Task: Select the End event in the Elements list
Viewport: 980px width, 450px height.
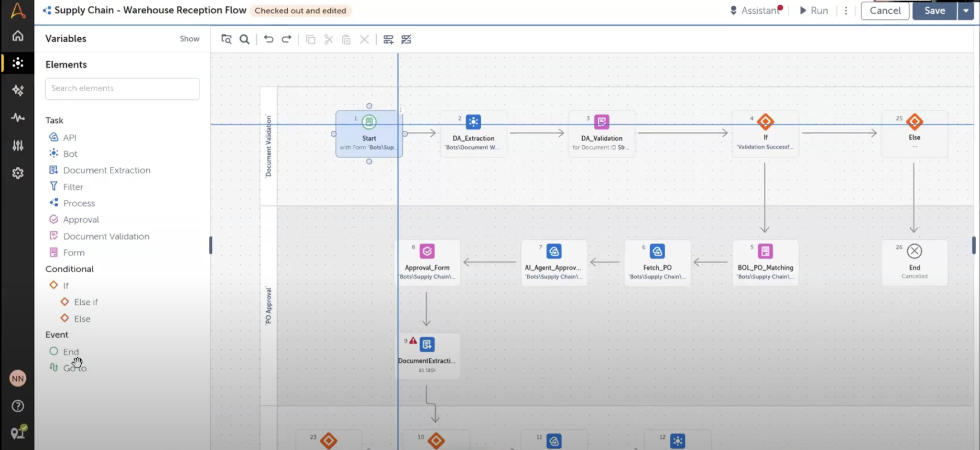Action: click(x=71, y=351)
